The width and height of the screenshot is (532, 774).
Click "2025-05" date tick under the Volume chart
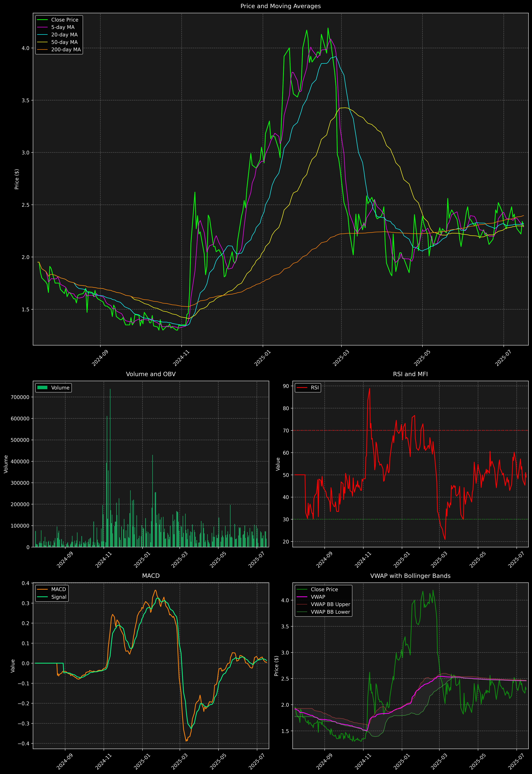point(218,560)
